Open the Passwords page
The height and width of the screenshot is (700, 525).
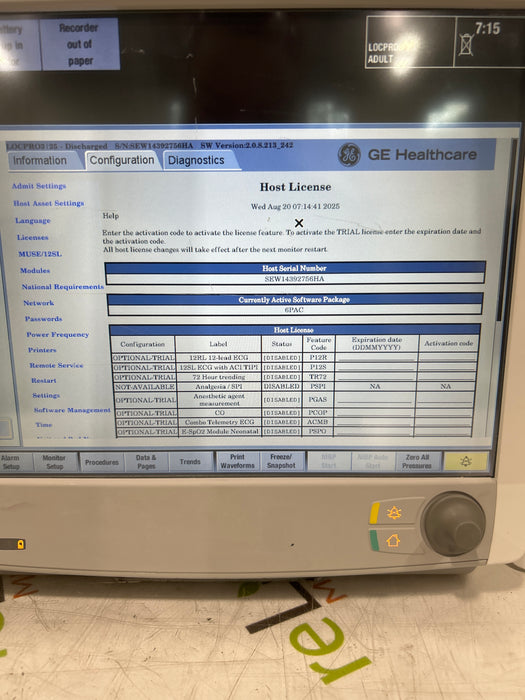pyautogui.click(x=43, y=319)
